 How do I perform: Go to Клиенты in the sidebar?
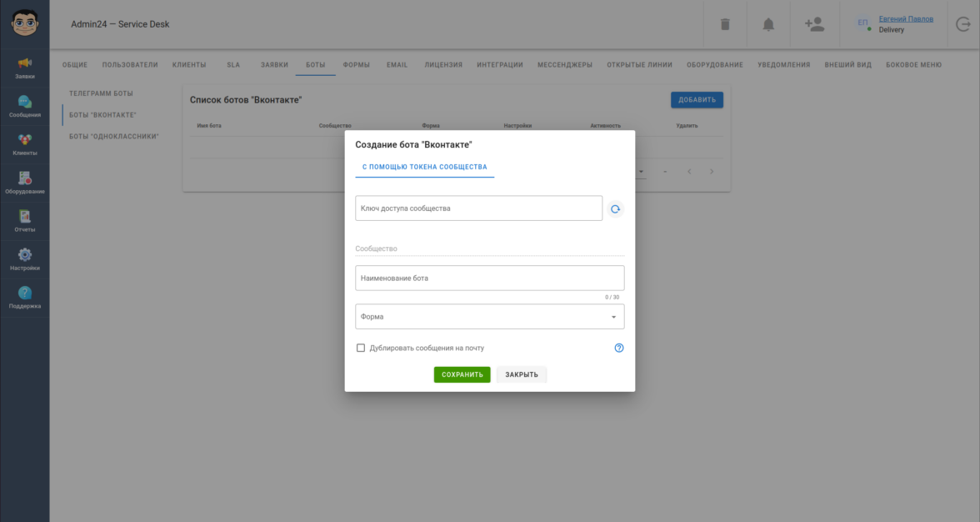[25, 144]
